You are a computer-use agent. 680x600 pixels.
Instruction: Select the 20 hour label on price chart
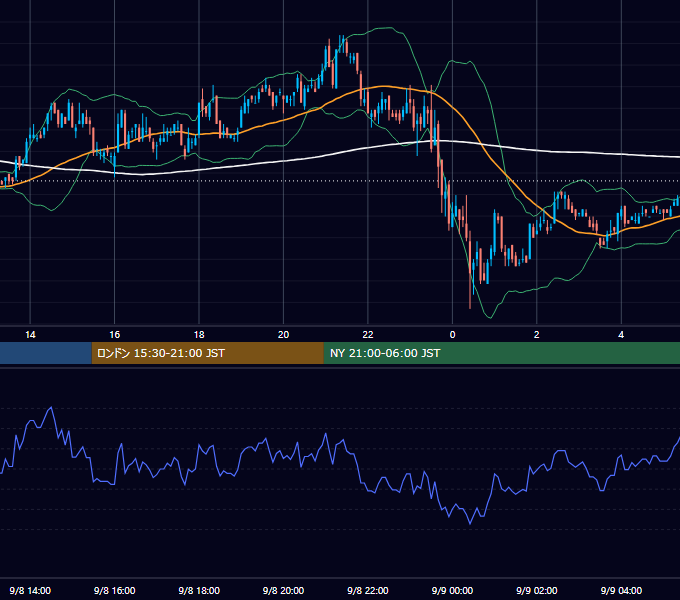click(283, 335)
